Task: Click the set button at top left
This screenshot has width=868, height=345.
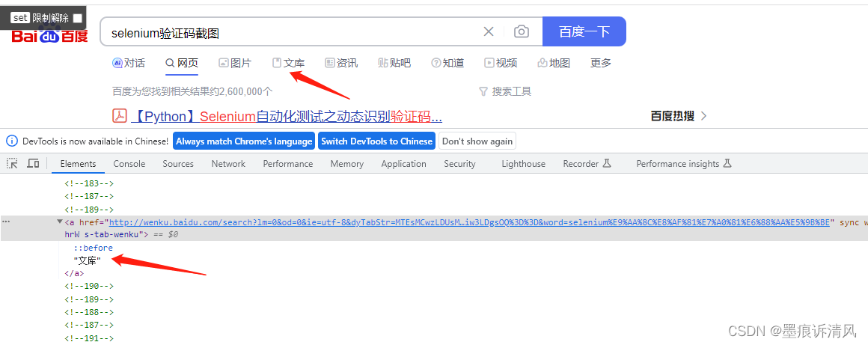Action: coord(20,18)
